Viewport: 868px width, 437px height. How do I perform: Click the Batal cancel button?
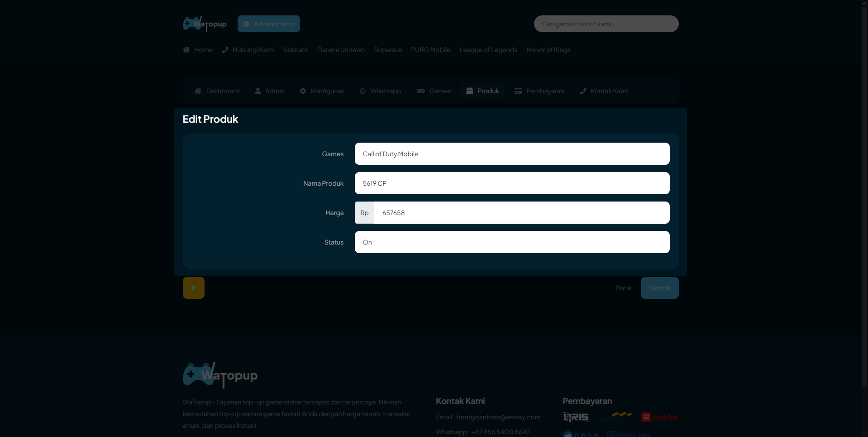coord(624,288)
